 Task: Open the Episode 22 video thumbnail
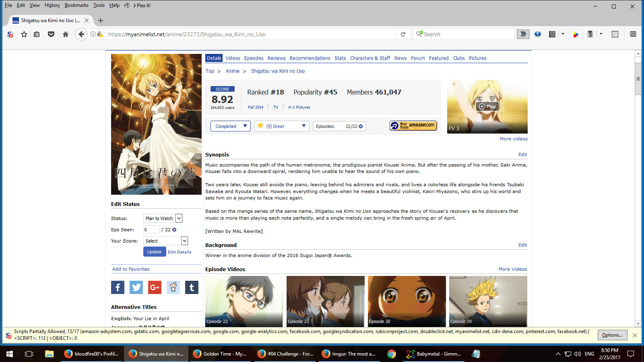coord(244,301)
